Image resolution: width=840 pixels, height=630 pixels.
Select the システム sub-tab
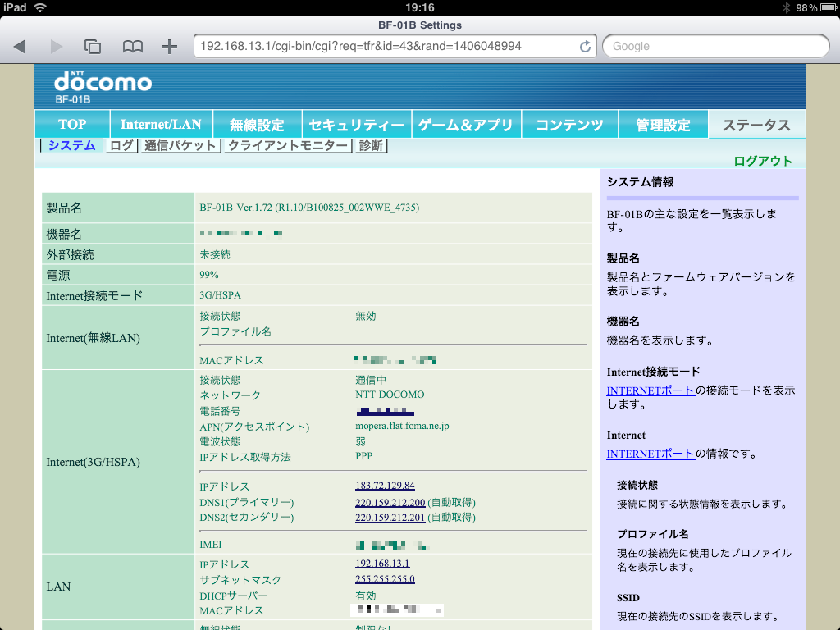[72, 146]
